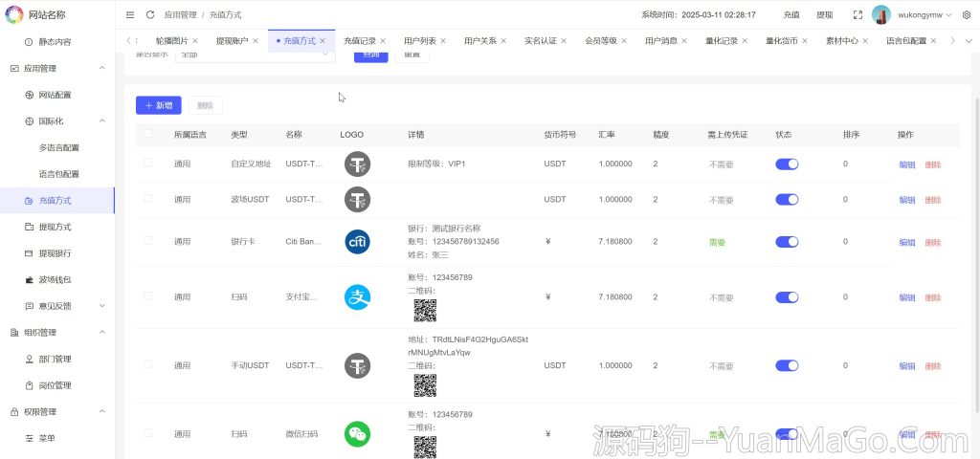Click the WeChat logo image
Image resolution: width=980 pixels, height=459 pixels.
(x=358, y=434)
